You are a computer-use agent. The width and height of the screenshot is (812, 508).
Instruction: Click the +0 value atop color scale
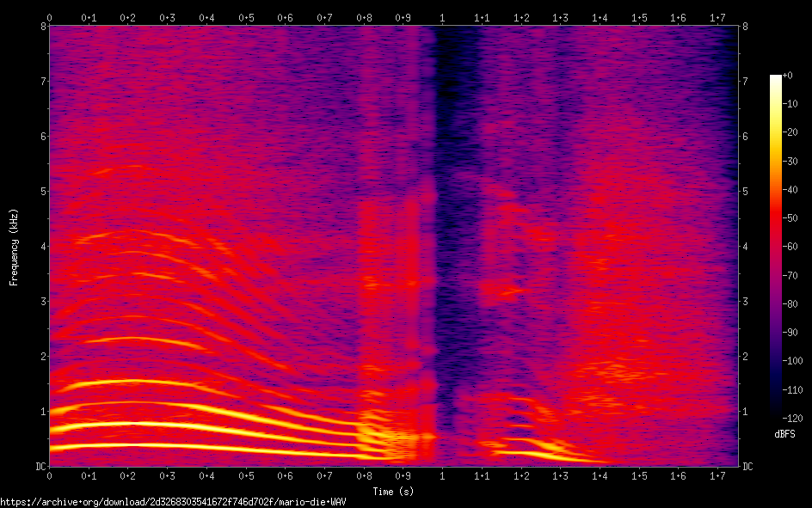[x=791, y=77]
